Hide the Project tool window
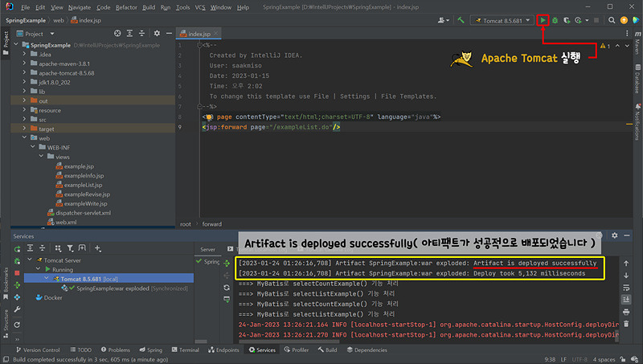643x364 pixels. tap(169, 34)
